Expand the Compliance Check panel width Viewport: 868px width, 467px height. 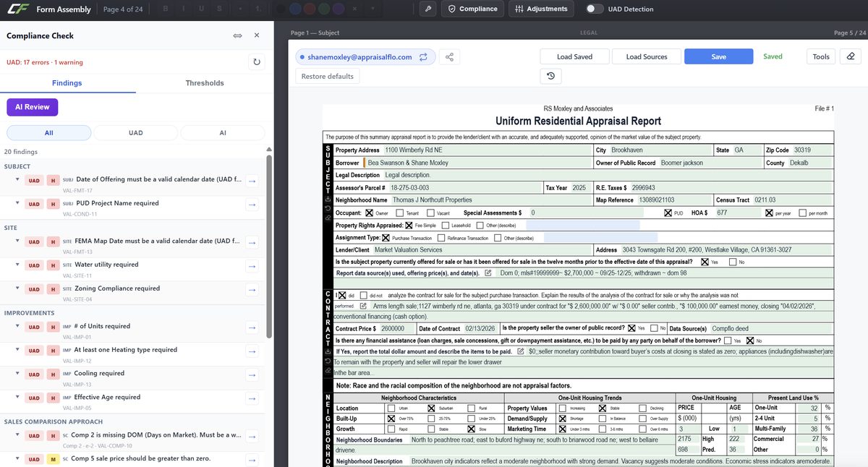(x=237, y=35)
